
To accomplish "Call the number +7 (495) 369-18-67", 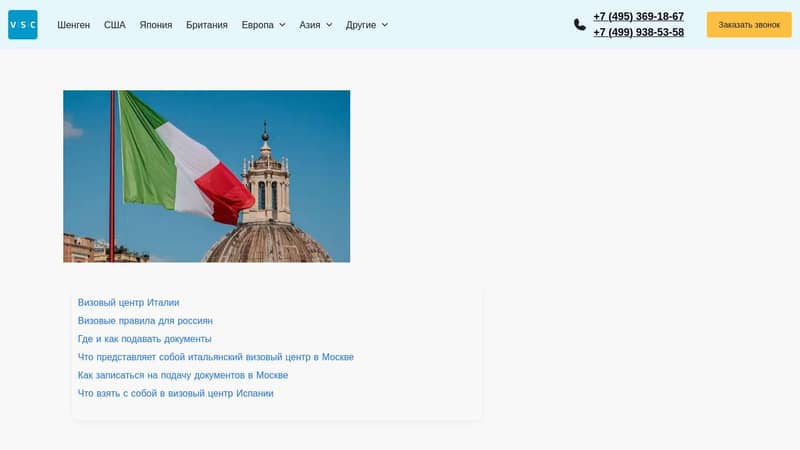I will coord(638,16).
